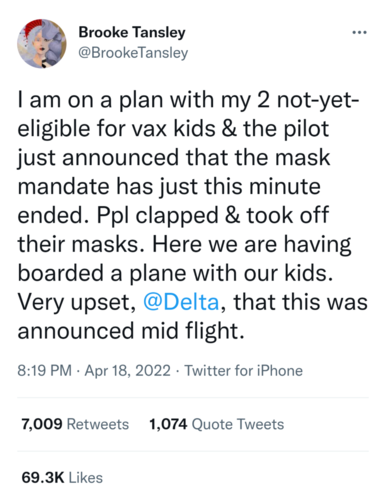Click the 'boarded a plane with our kids.' line
This screenshot has width=386, height=500.
[175, 273]
